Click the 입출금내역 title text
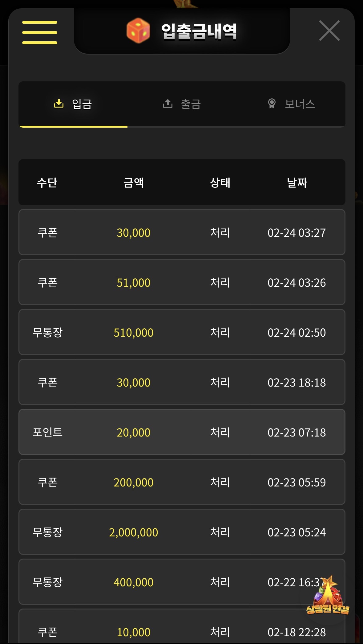 point(199,31)
